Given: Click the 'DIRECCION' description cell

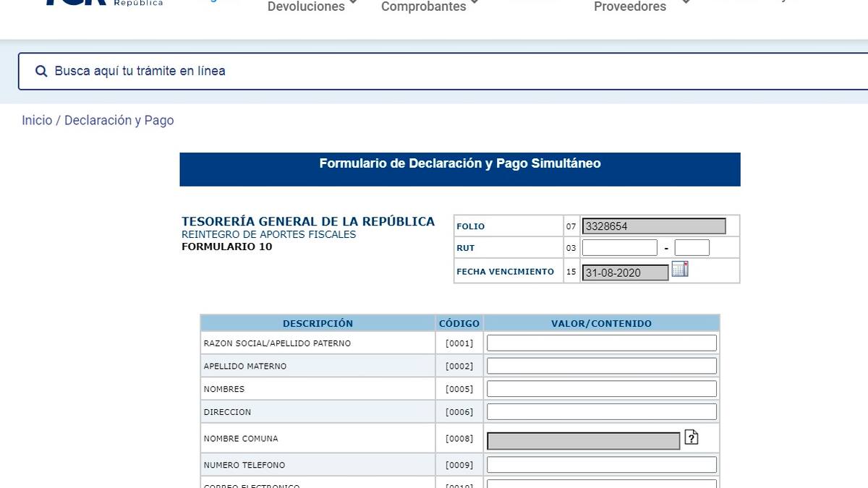Looking at the screenshot, I should tap(318, 412).
